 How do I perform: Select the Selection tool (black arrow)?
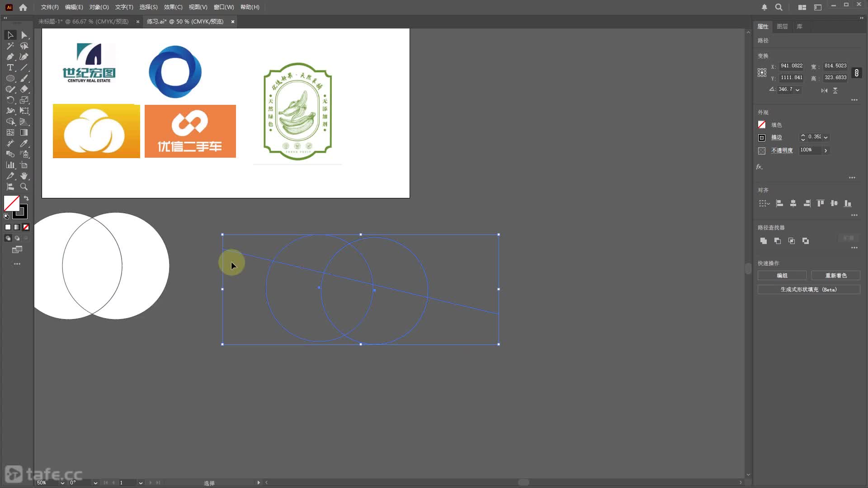[10, 35]
